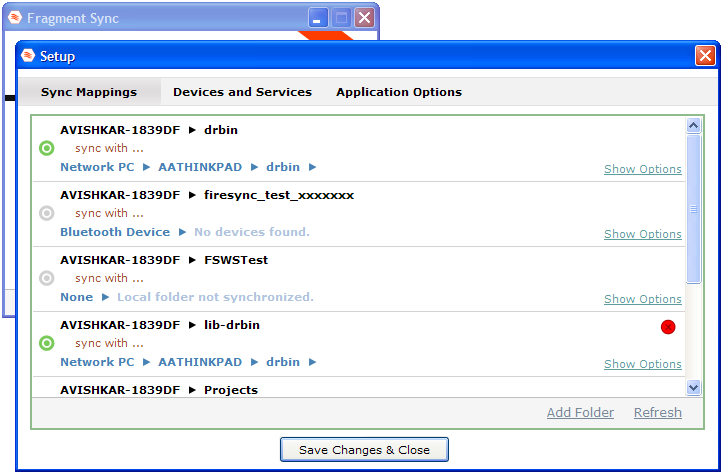Viewport: 724px width, 475px height.
Task: Close the Fragment Sync window
Action: pyautogui.click(x=364, y=18)
